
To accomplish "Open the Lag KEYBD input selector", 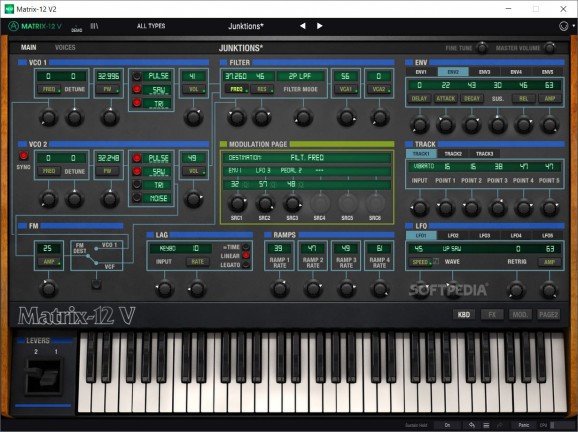I will pos(168,249).
